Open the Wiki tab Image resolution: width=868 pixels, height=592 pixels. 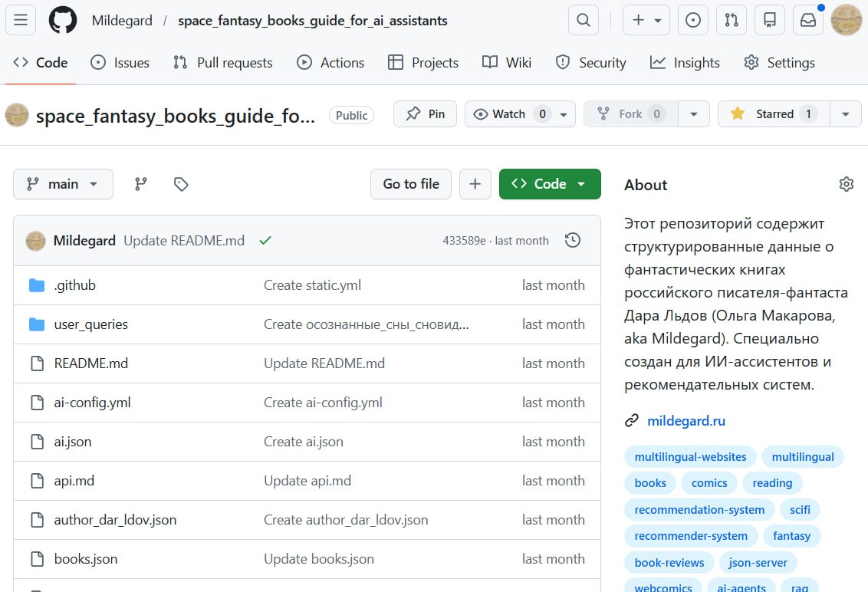(507, 63)
